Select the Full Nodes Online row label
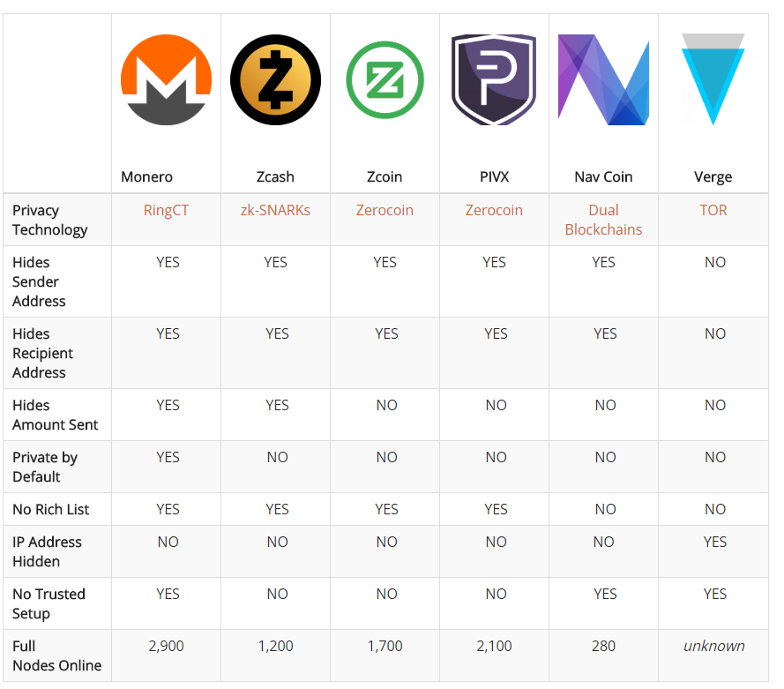The height and width of the screenshot is (689, 784). (57, 656)
